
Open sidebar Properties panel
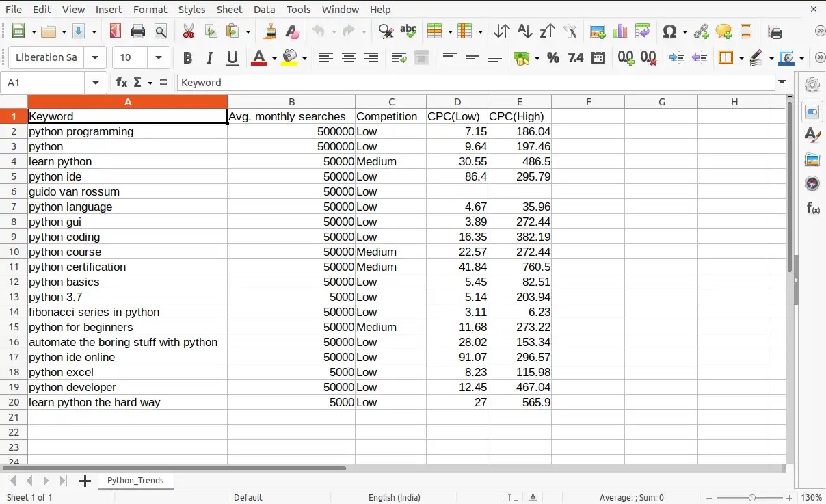tap(812, 112)
